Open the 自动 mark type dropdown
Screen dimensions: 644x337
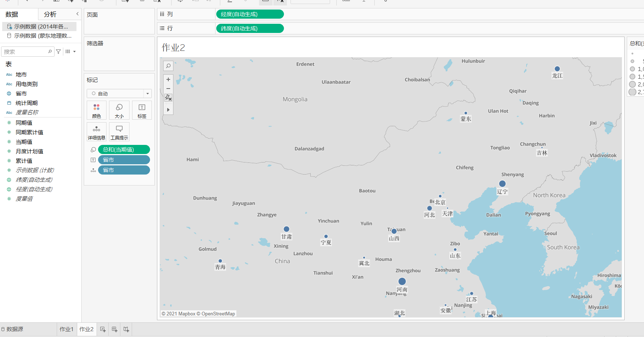coord(119,94)
